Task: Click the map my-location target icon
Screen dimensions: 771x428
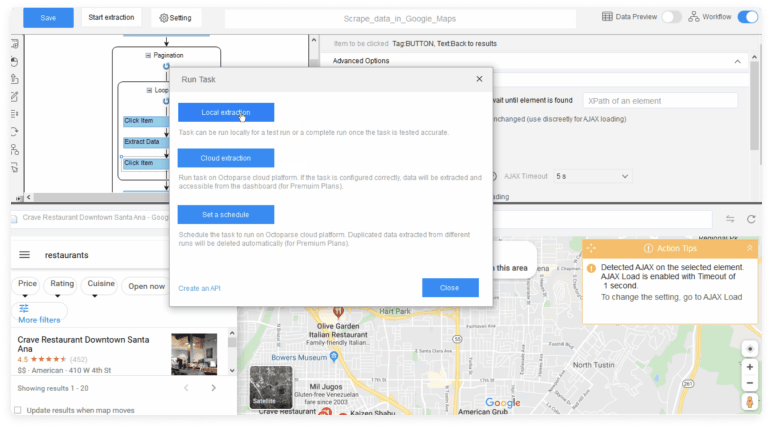Action: (x=749, y=349)
